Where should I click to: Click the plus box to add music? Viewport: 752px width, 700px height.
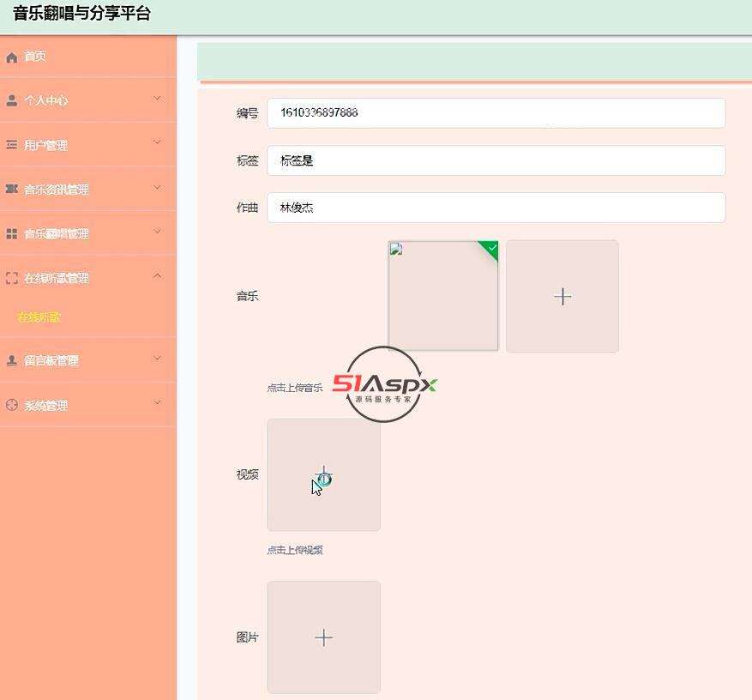click(562, 296)
